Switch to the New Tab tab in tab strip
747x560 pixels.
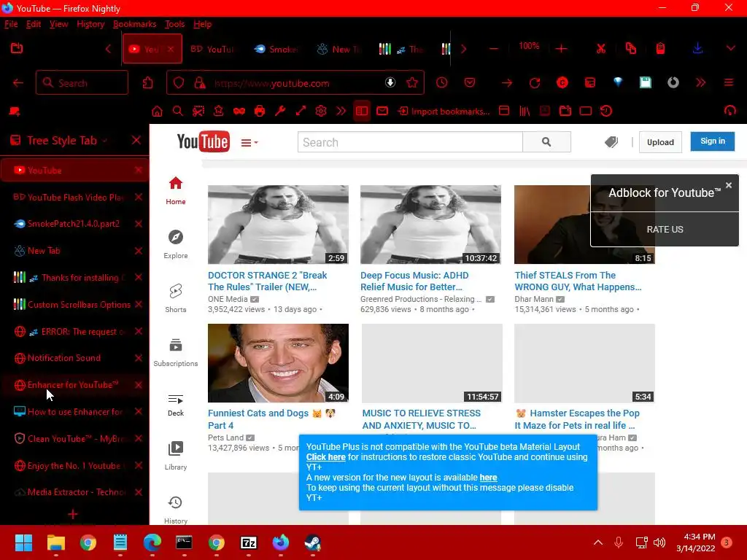(339, 49)
